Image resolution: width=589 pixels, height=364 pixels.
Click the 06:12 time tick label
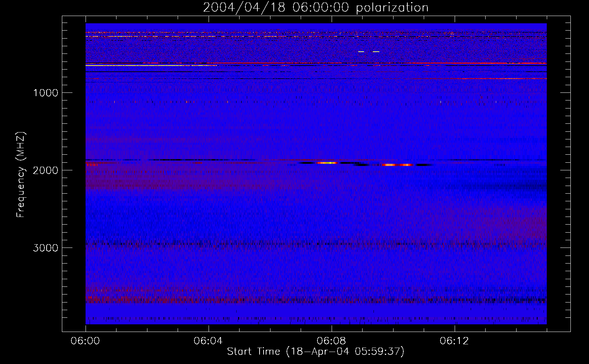(454, 341)
